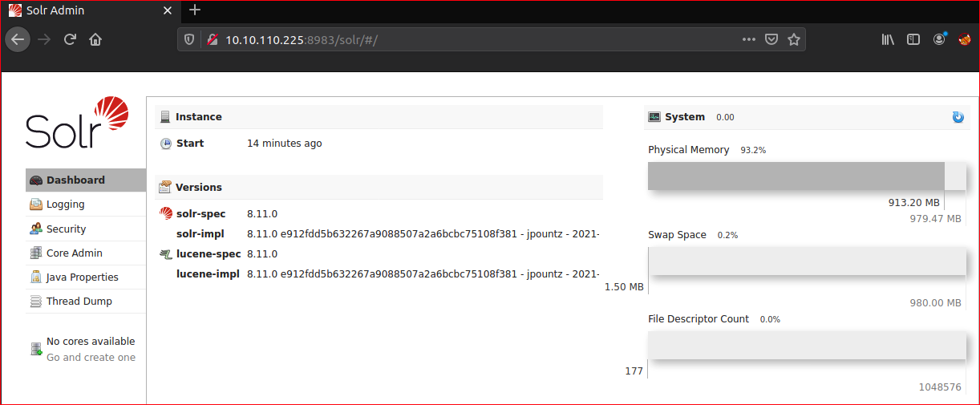Click the 979.47 MB total memory value

(935, 218)
